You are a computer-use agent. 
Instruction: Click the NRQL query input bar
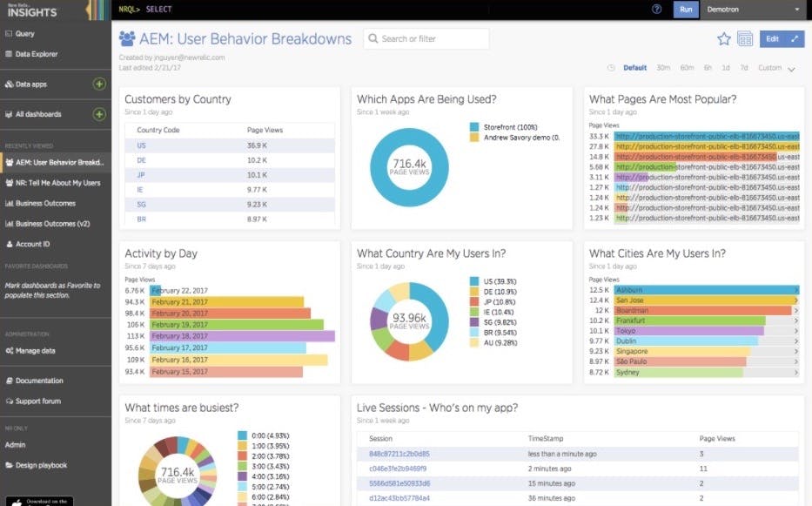[381, 10]
